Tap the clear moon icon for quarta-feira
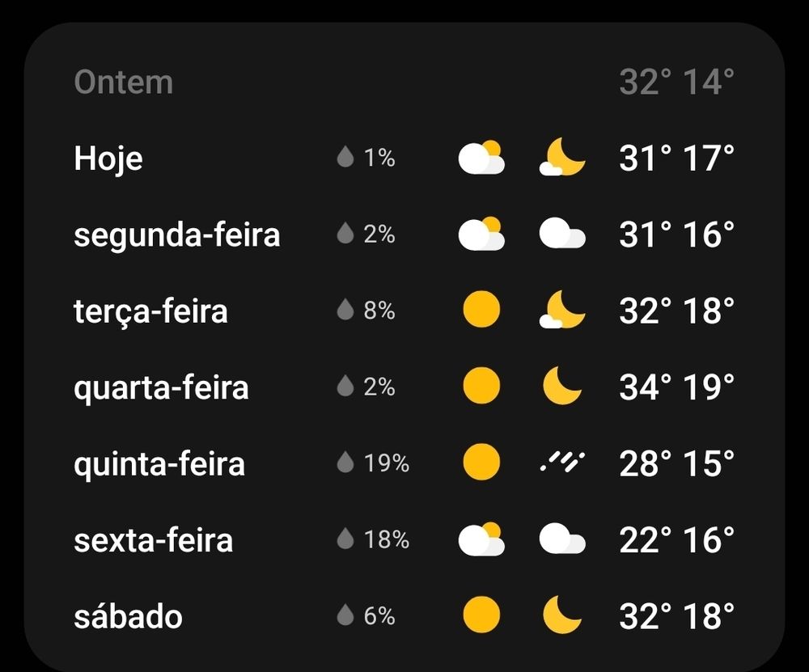The width and height of the screenshot is (809, 672). click(562, 386)
